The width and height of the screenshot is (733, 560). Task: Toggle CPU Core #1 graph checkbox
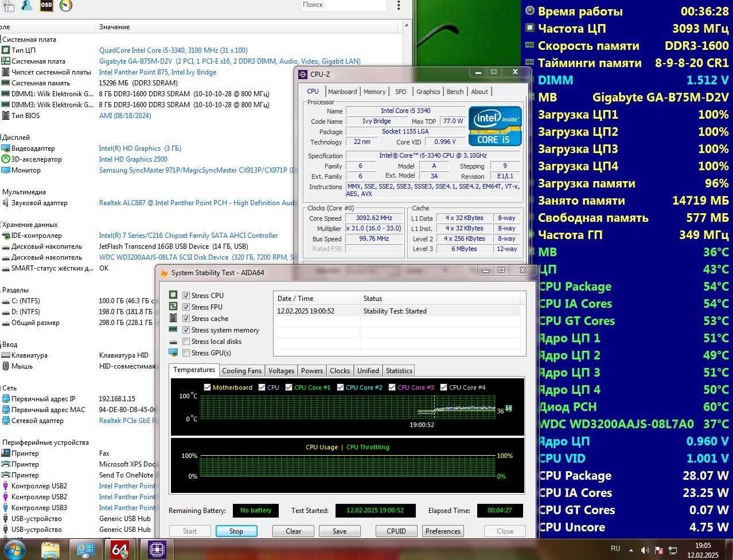point(289,387)
